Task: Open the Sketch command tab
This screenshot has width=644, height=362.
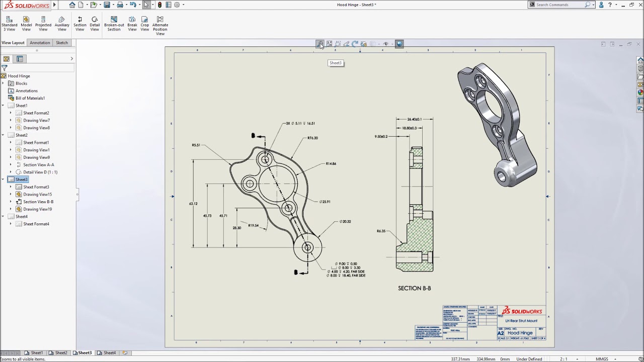Action: pos(62,43)
